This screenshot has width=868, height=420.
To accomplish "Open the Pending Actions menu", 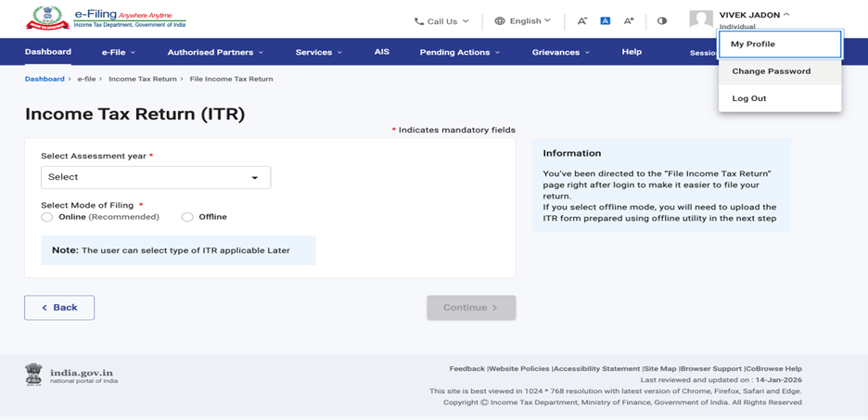I will (459, 53).
